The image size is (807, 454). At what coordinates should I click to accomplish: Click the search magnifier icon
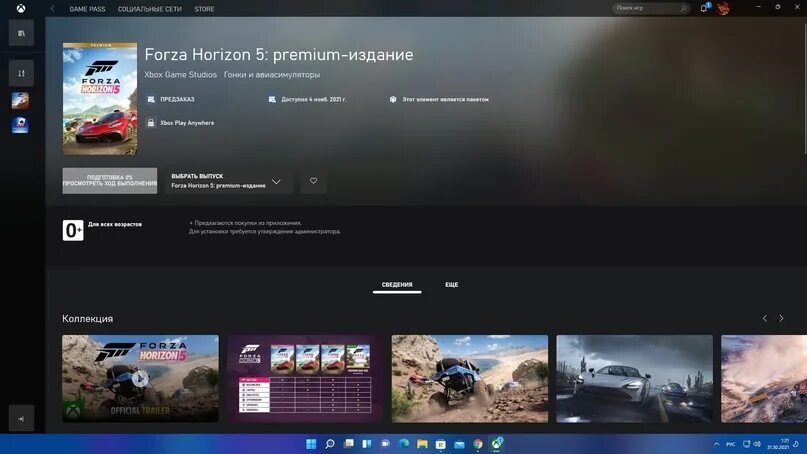(683, 8)
